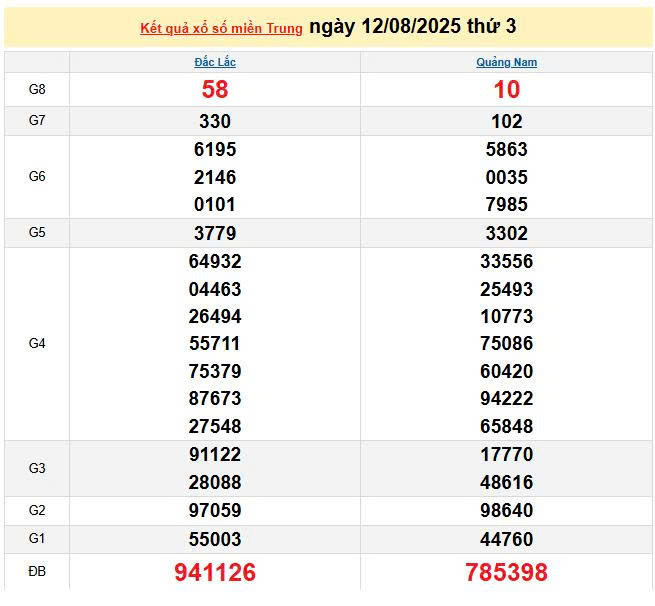Screen dimensions: 655x606
Task: Click the G4 value 94222
Action: 507,399
